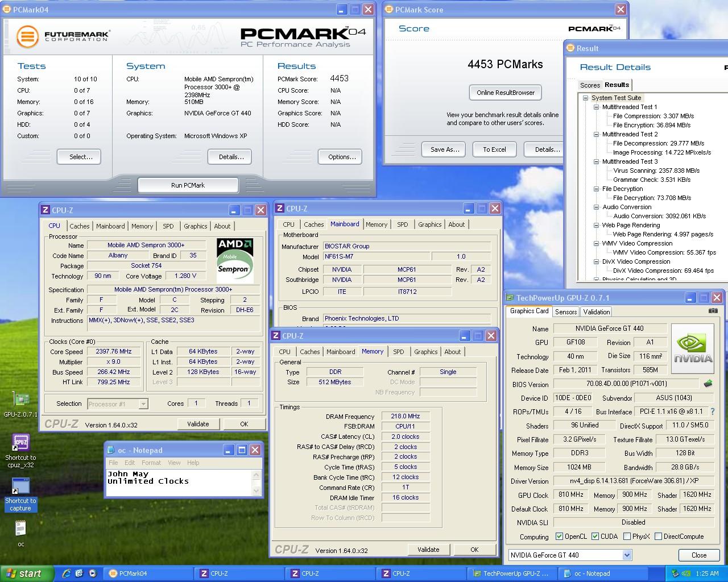Viewport: 728px width, 582px height.
Task: Enable the DirectCompute checkbox
Action: [x=658, y=536]
